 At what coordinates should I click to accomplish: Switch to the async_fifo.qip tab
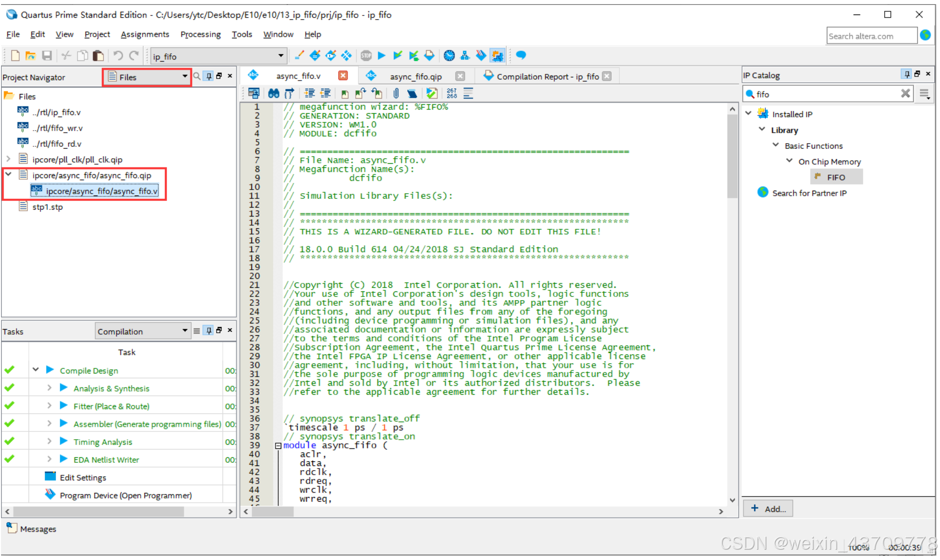(416, 76)
